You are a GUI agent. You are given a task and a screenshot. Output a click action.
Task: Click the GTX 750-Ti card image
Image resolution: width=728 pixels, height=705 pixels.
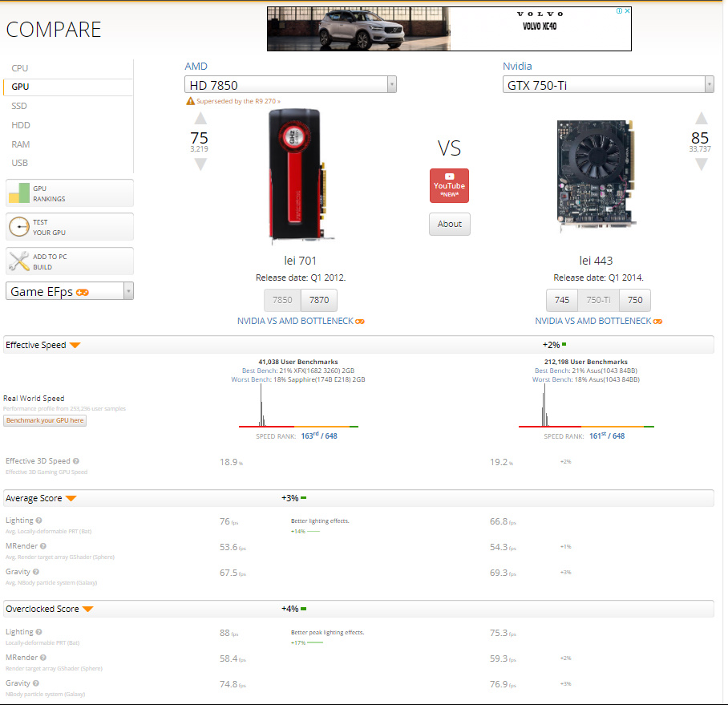[x=597, y=175]
